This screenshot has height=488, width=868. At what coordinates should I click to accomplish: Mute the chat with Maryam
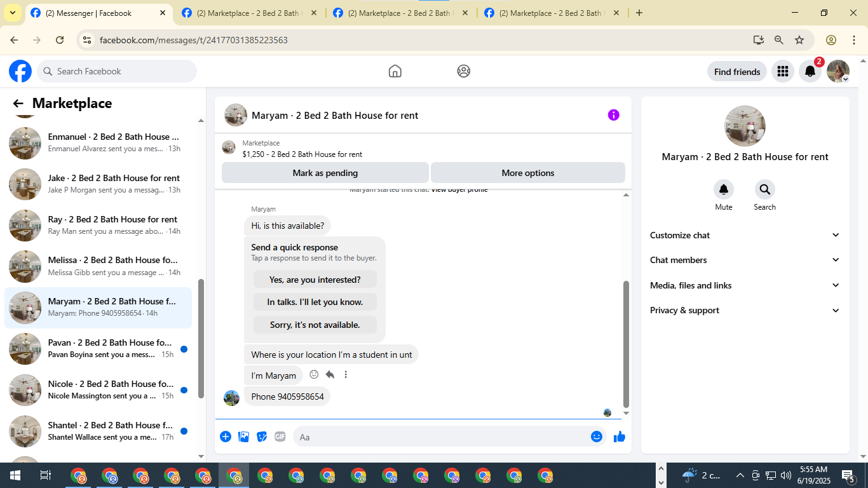(x=724, y=189)
